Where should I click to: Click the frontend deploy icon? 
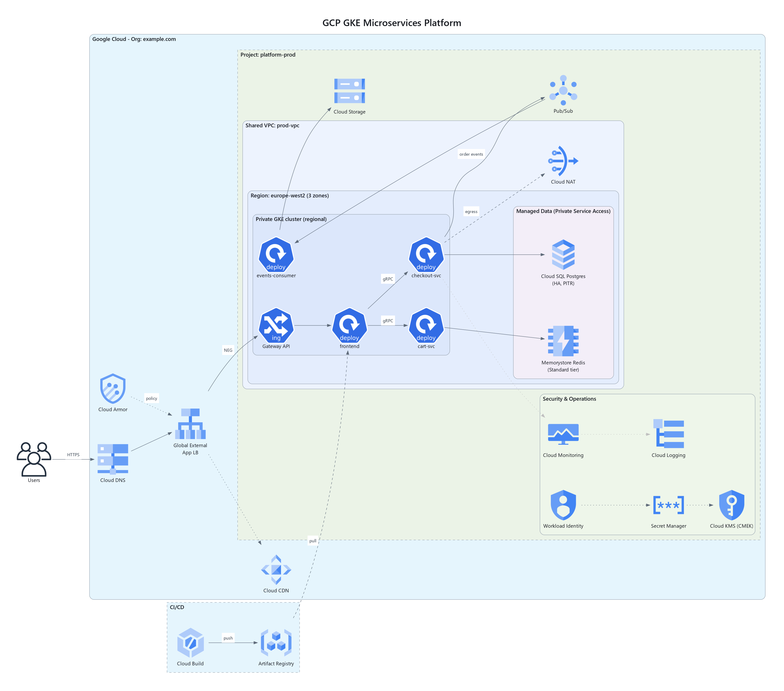[x=349, y=326]
